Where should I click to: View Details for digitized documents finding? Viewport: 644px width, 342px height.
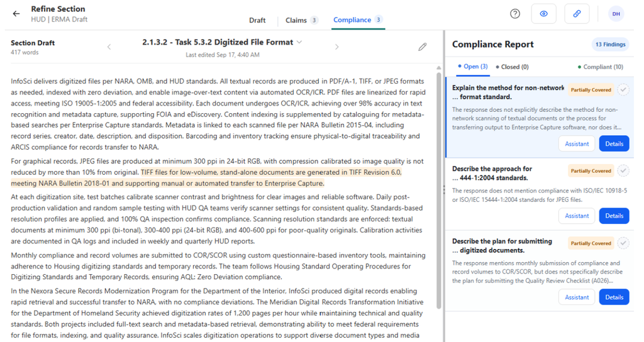click(x=614, y=297)
